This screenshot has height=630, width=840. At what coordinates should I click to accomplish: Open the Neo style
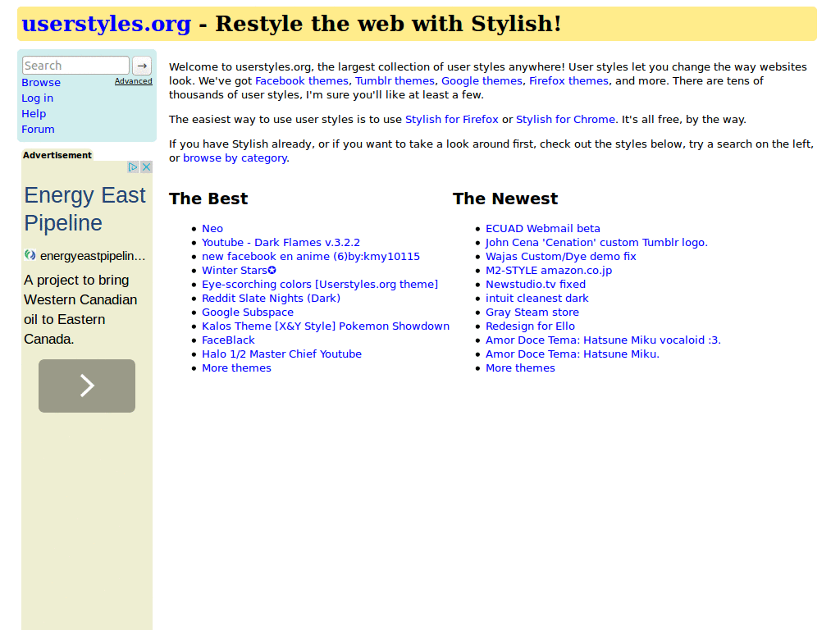coord(212,229)
